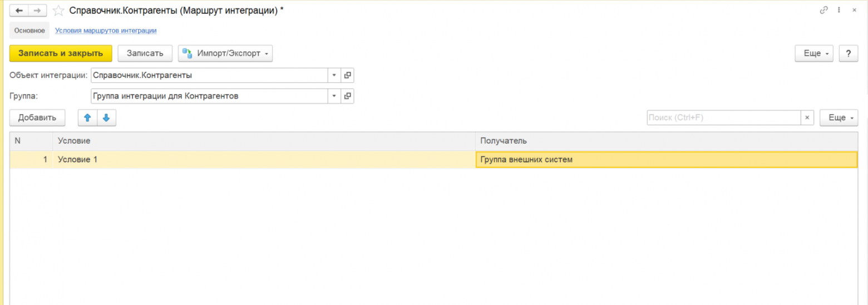Select the Группа внешних систем cell
Screen dimensions: 868x305
point(667,160)
